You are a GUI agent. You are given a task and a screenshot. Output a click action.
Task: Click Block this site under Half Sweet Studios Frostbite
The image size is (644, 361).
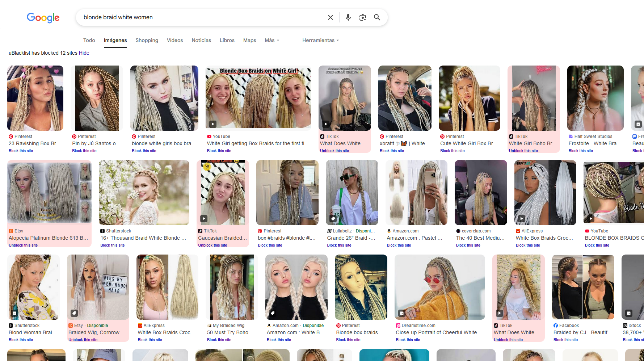pos(581,151)
